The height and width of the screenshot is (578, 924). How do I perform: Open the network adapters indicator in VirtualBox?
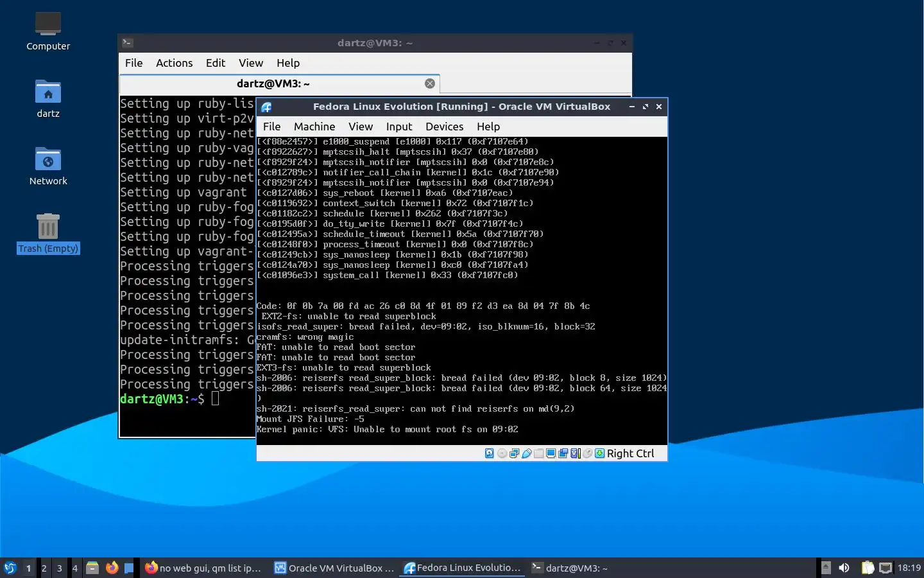point(514,453)
